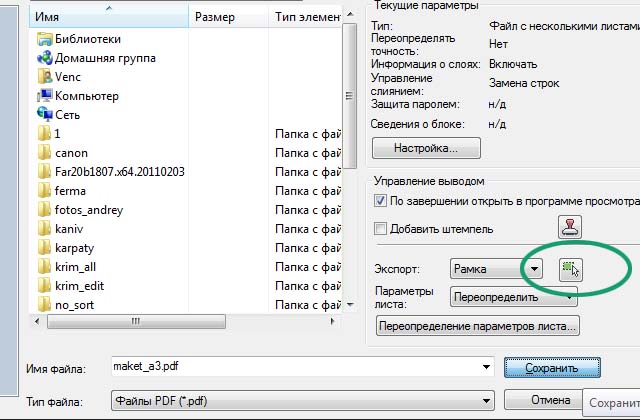The width and height of the screenshot is (640, 420).
Task: Open the Компьютер computer item
Action: coord(45,96)
